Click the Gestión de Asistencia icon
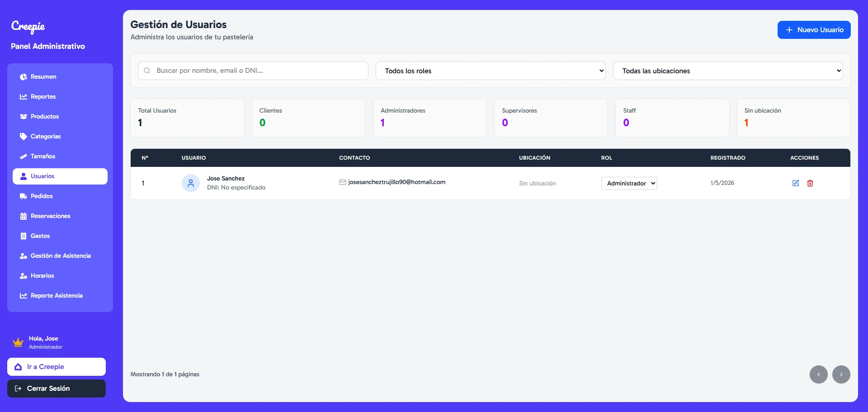This screenshot has width=868, height=412. coord(24,256)
